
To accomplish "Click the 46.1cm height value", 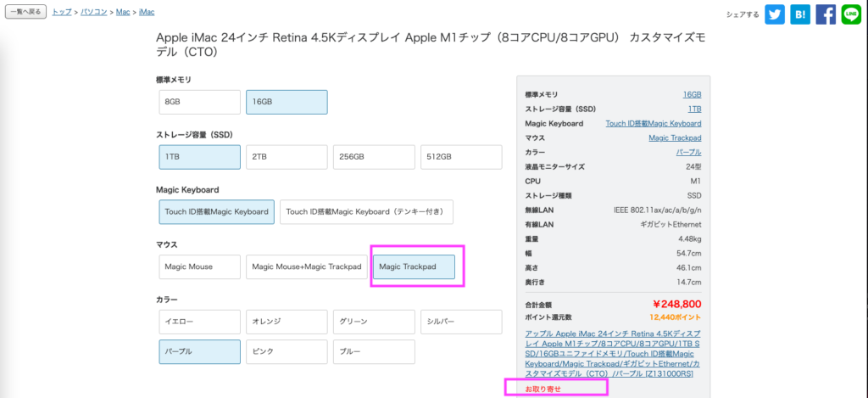I will click(x=690, y=267).
